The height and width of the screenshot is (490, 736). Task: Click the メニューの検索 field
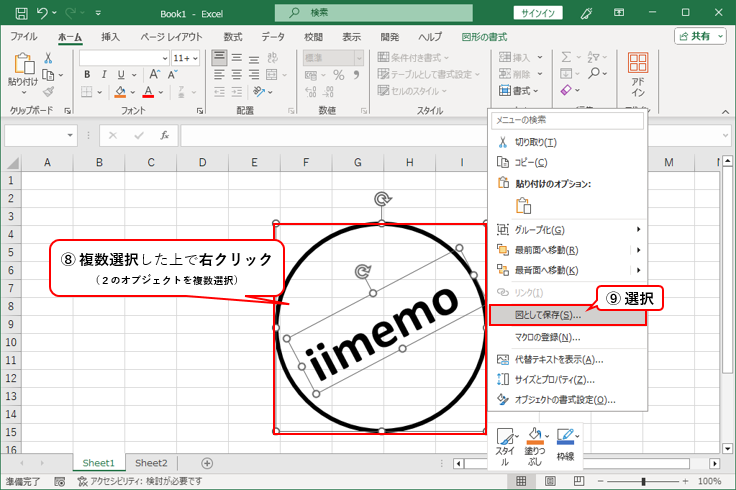tap(567, 120)
